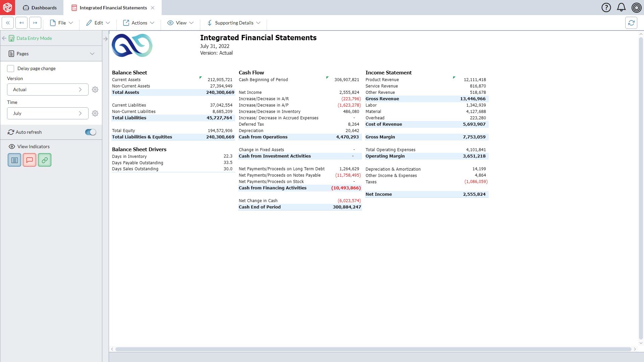
Task: Enable the Delay page change checkbox
Action: coord(11,68)
